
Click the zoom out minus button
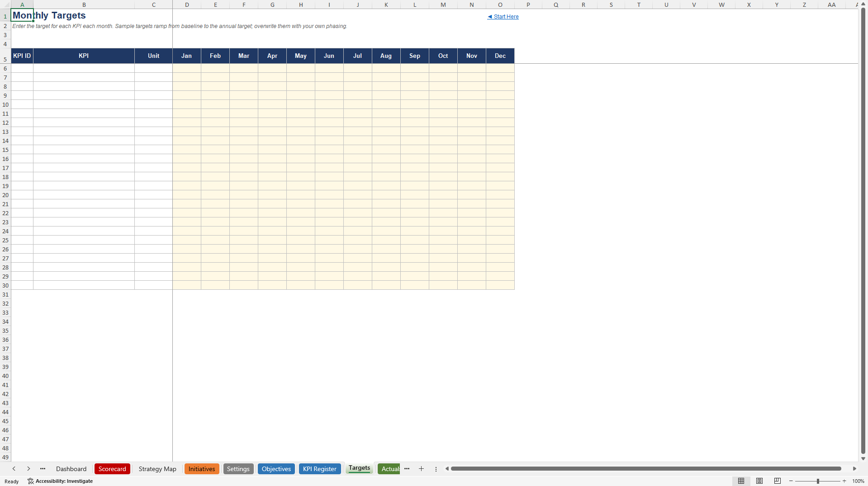point(791,481)
